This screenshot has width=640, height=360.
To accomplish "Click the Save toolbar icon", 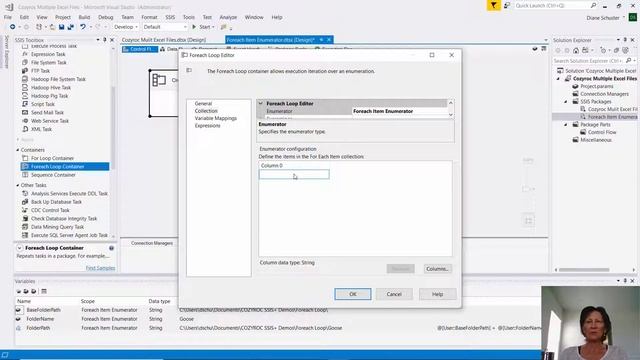I will click(61, 27).
